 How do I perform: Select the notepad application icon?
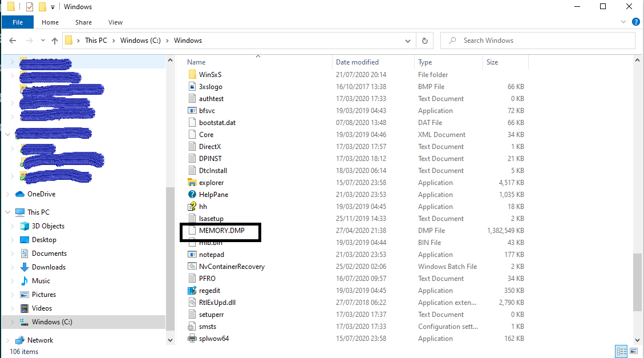192,254
